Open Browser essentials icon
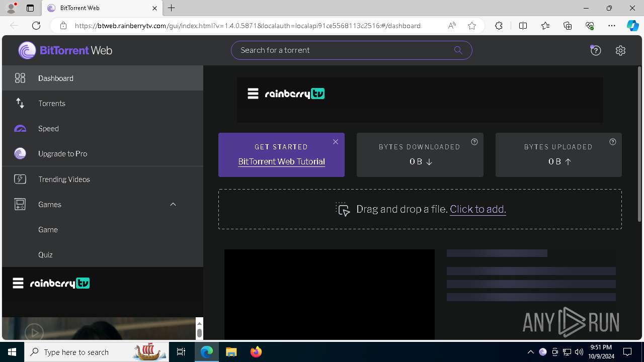 [x=590, y=26]
